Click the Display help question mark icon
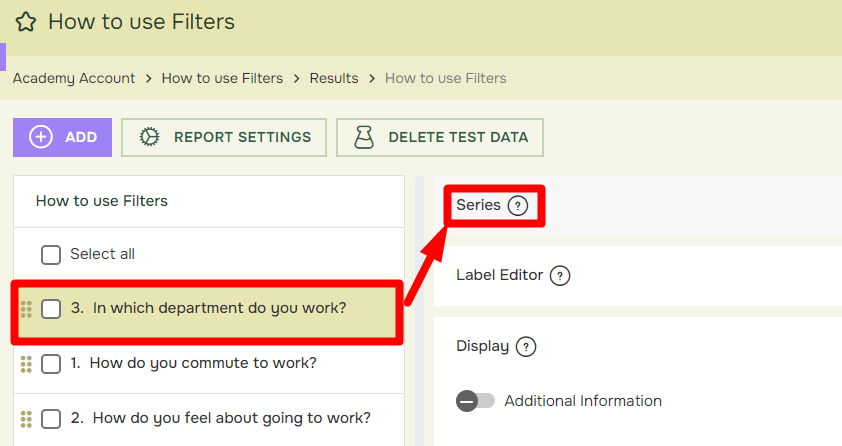The height and width of the screenshot is (446, 842). tap(526, 347)
